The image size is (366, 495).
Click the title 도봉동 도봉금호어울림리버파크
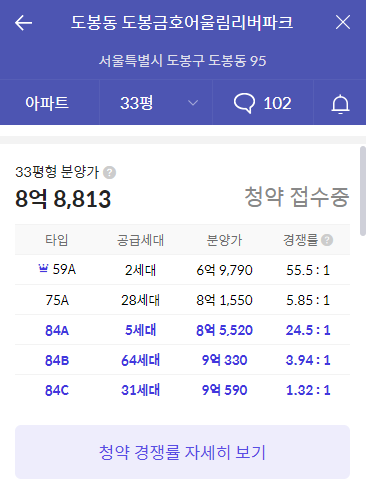click(x=182, y=23)
